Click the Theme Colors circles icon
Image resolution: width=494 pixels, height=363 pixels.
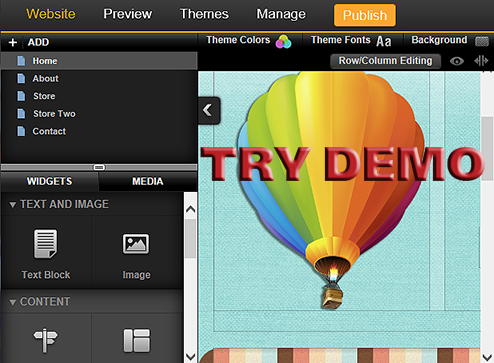(283, 42)
